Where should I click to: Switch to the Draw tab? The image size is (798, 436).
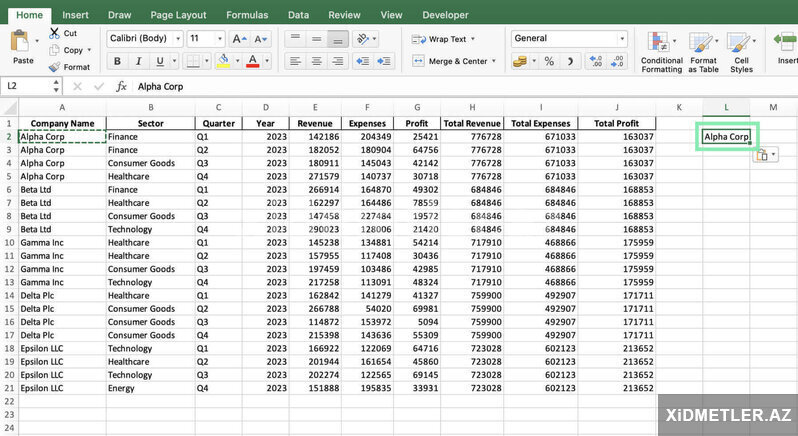pos(120,15)
